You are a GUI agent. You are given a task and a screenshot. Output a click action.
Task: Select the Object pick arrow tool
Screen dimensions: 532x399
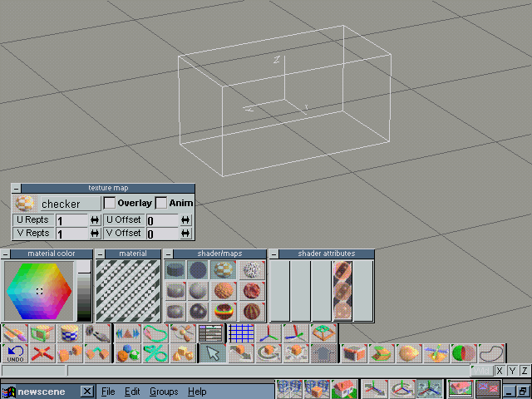212,353
